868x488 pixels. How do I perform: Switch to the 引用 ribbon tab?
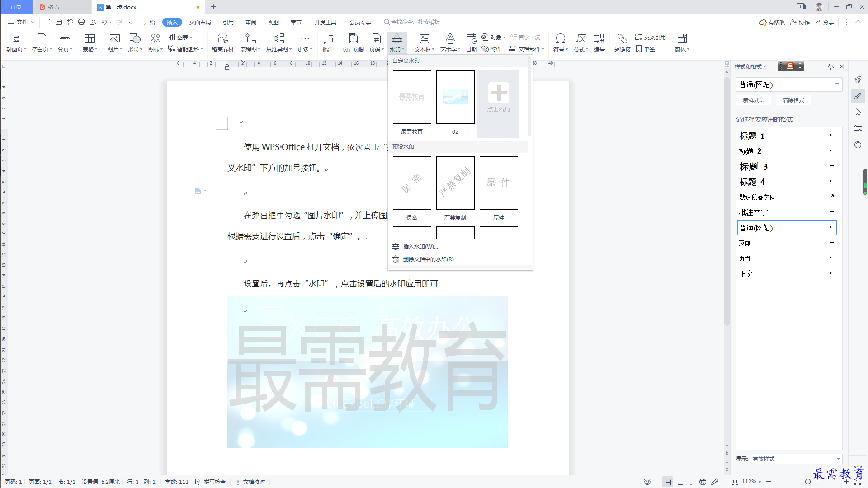228,22
